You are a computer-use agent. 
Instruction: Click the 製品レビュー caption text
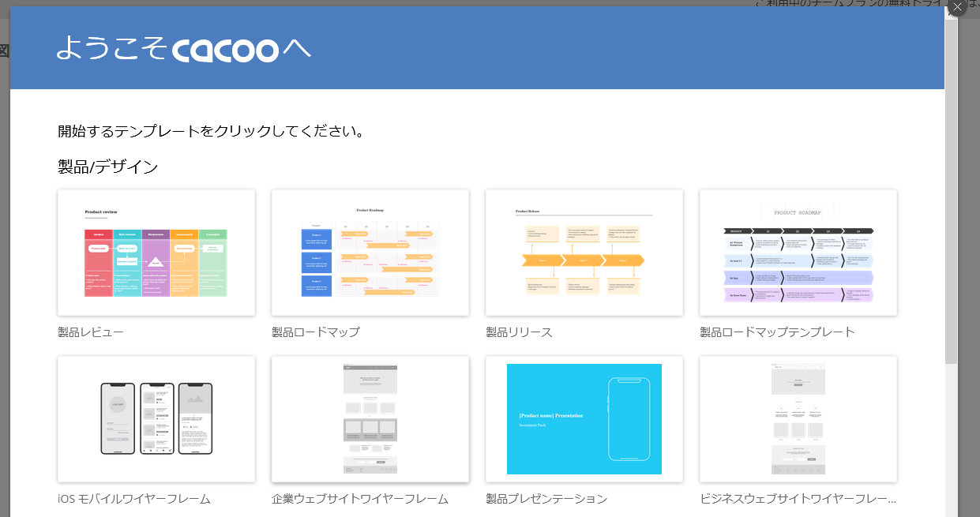pyautogui.click(x=91, y=332)
